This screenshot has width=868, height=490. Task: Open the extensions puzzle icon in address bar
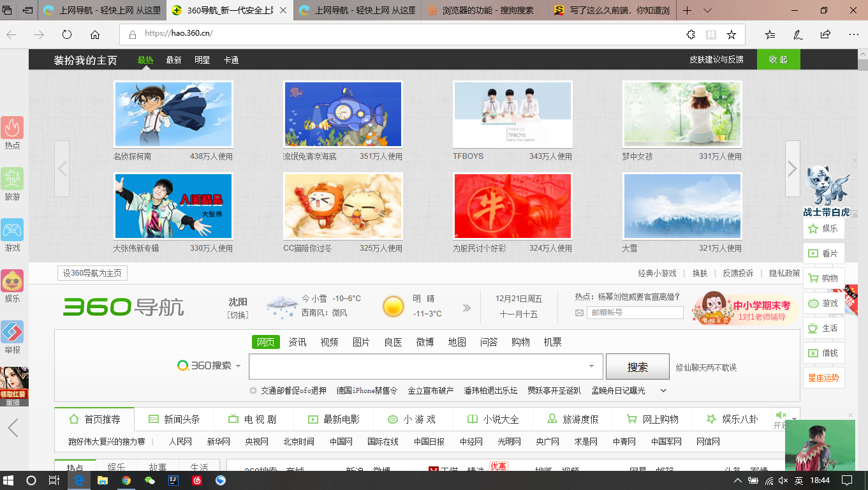pyautogui.click(x=691, y=34)
